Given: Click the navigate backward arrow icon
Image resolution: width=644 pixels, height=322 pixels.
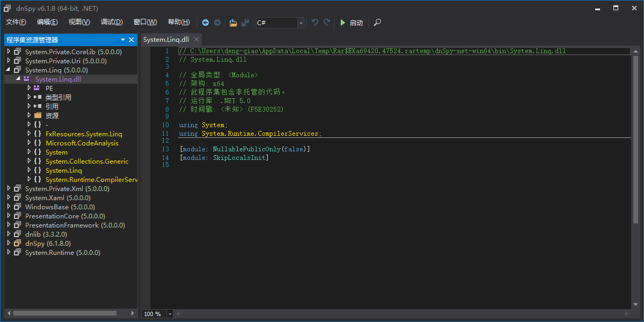Looking at the screenshot, I should 206,23.
